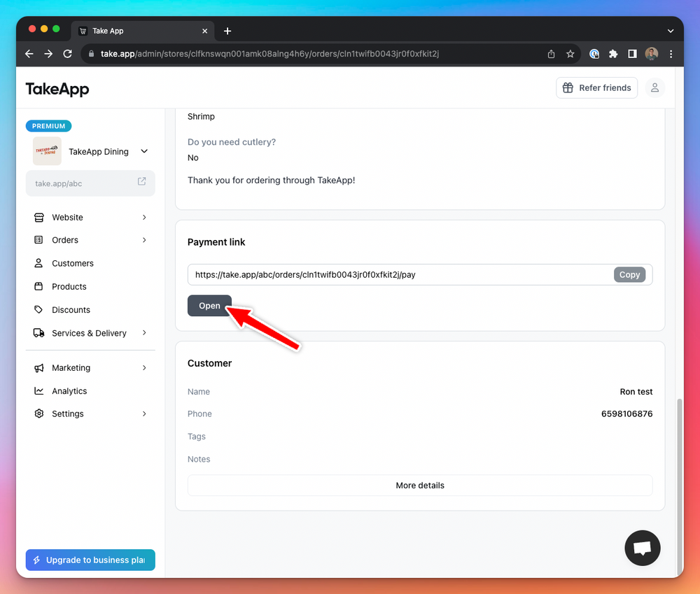Click the PREMIUM badge
Image resolution: width=700 pixels, height=594 pixels.
pyautogui.click(x=49, y=126)
